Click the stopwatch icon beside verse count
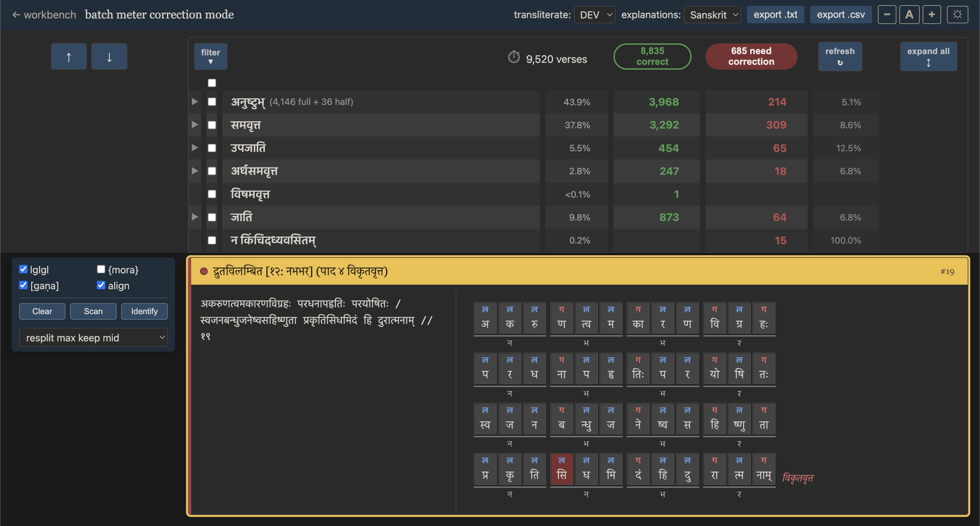The width and height of the screenshot is (980, 526). [514, 57]
